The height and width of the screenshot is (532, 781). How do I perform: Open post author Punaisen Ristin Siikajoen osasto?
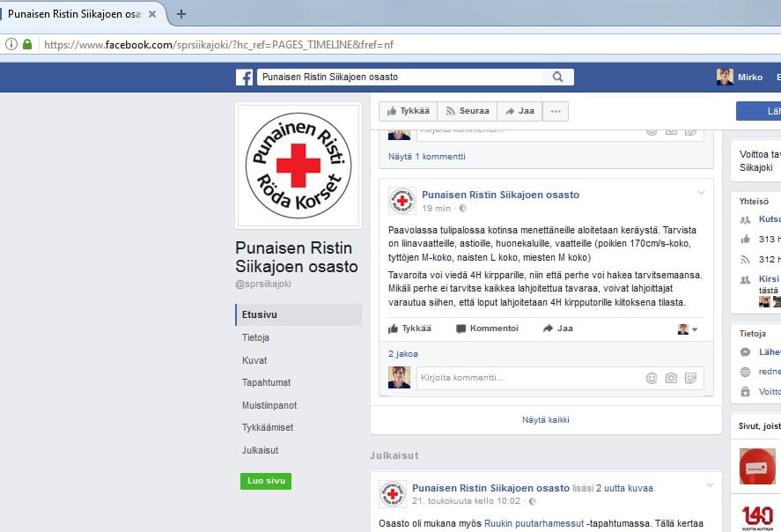pyautogui.click(x=501, y=195)
